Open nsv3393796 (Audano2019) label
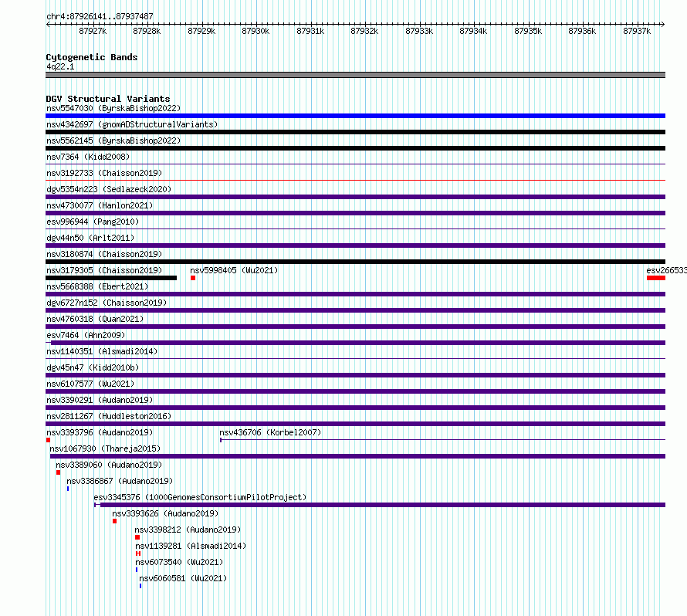687x616 pixels. pyautogui.click(x=100, y=432)
